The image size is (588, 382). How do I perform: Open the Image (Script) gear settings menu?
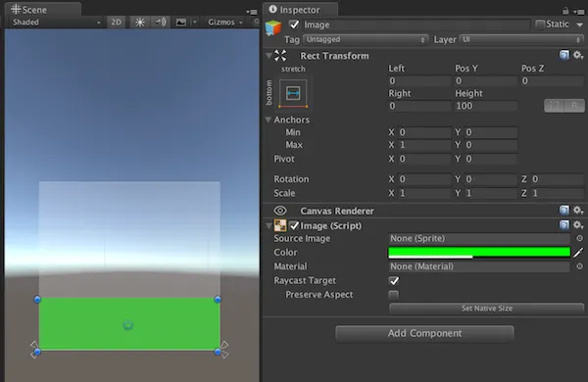(x=578, y=225)
